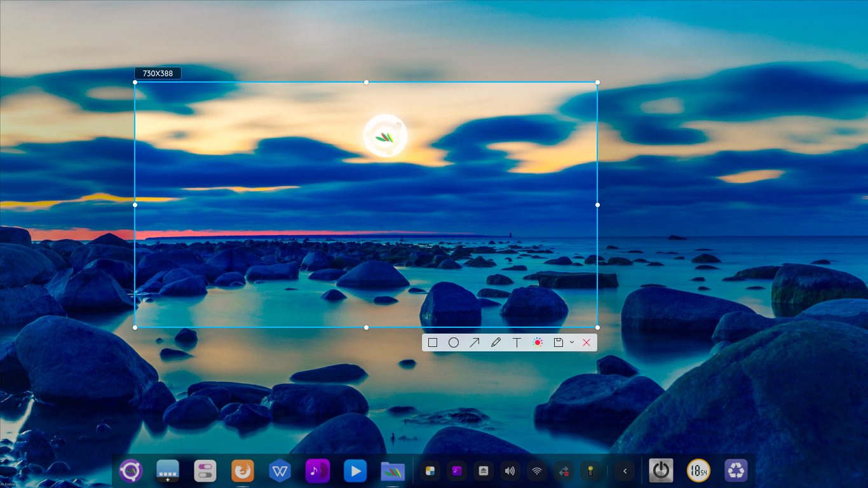This screenshot has height=488, width=868.
Task: Open the eject disk tray icon
Action: pyautogui.click(x=484, y=471)
